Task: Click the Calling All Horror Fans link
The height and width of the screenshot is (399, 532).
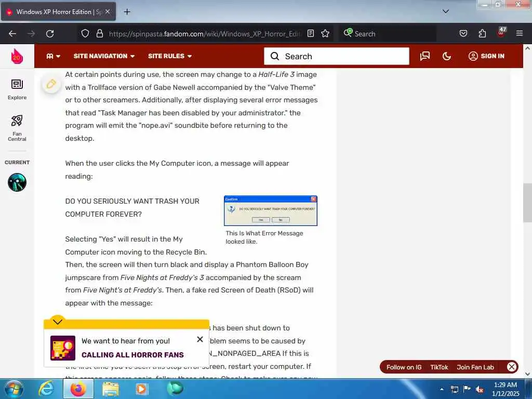Action: [132, 355]
